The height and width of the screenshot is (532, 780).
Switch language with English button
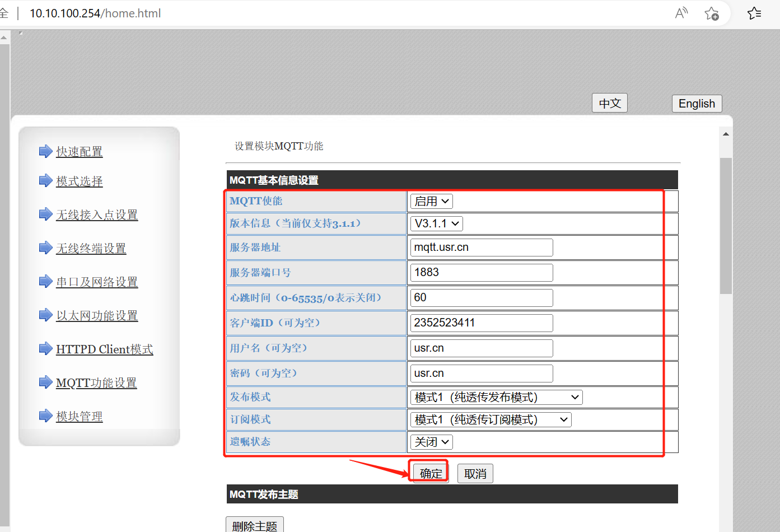tap(697, 104)
